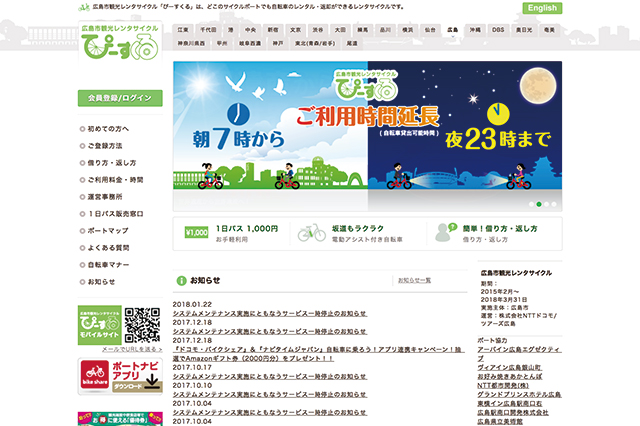The image size is (640, 426).
Task: Open the 2018.01.22 システムメンテナンス notice
Action: click(269, 313)
